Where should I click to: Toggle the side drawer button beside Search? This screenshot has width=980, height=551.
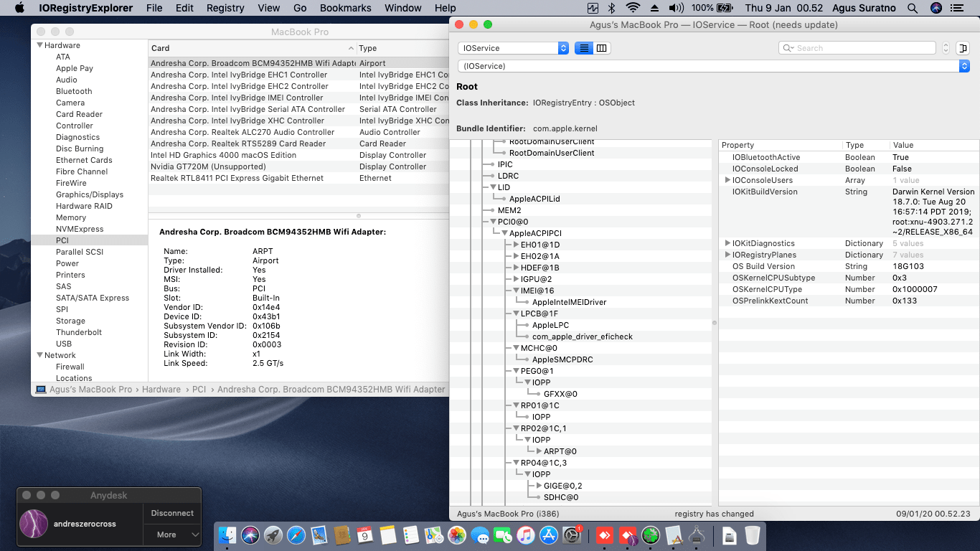tap(962, 48)
